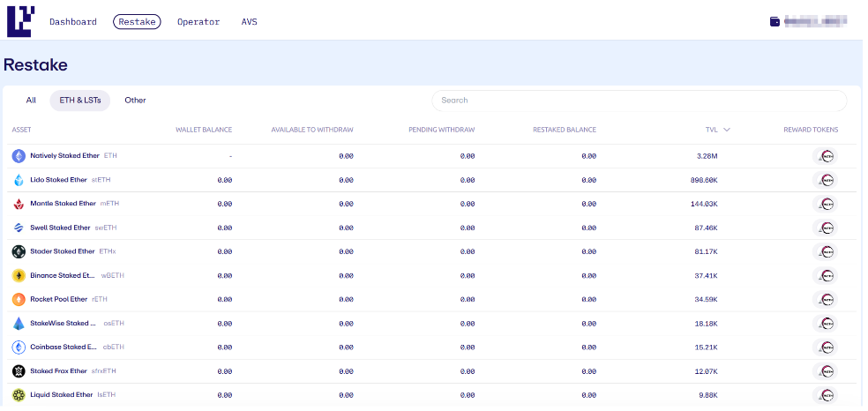Image resolution: width=868 pixels, height=411 pixels.
Task: Click the AVAILABLE TO WITHDRAW column header
Action: [312, 130]
